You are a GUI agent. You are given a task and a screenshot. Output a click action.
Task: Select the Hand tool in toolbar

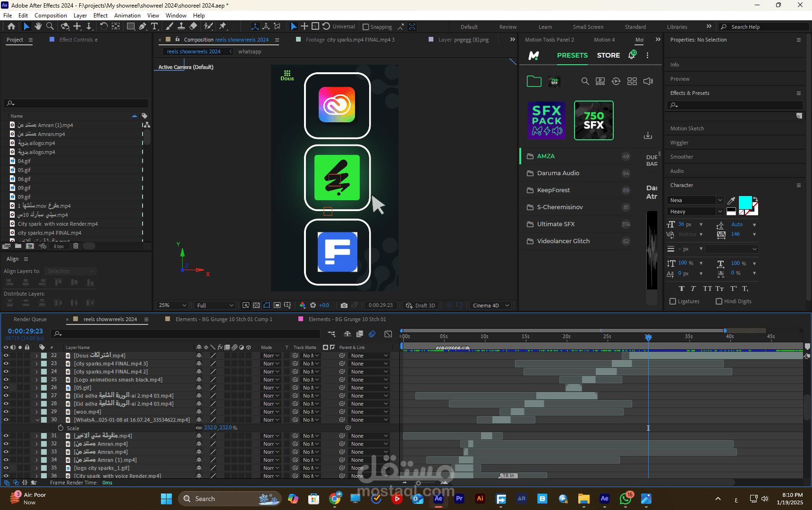[38, 26]
